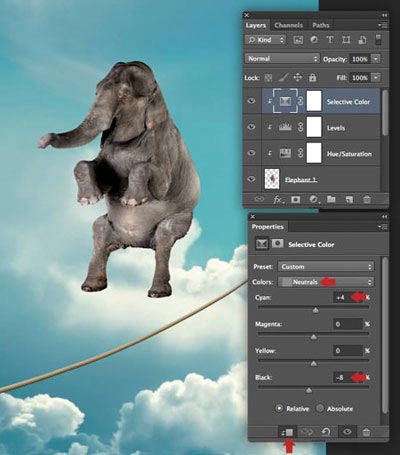Select the Hue/Saturation layer name
This screenshot has width=400, height=455.
click(x=349, y=154)
